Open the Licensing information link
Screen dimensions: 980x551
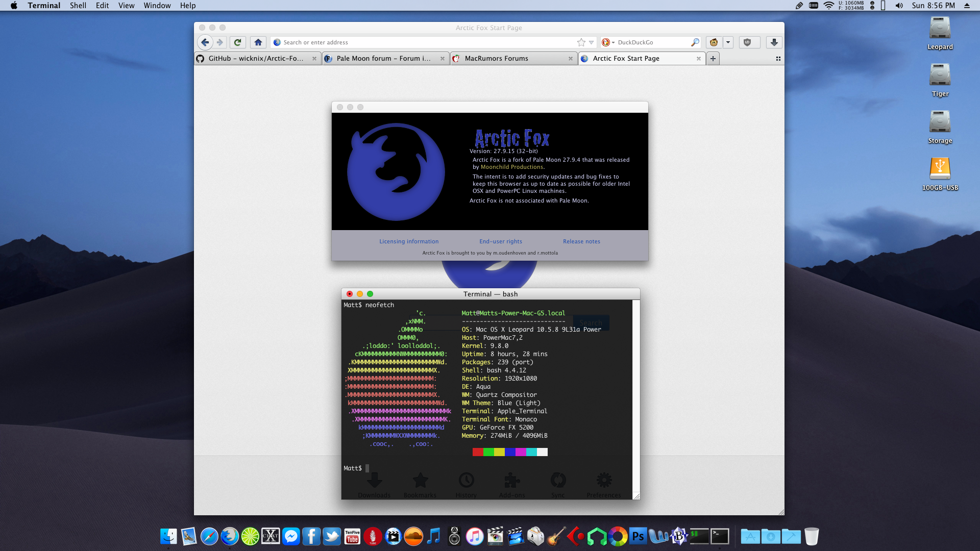pyautogui.click(x=409, y=241)
